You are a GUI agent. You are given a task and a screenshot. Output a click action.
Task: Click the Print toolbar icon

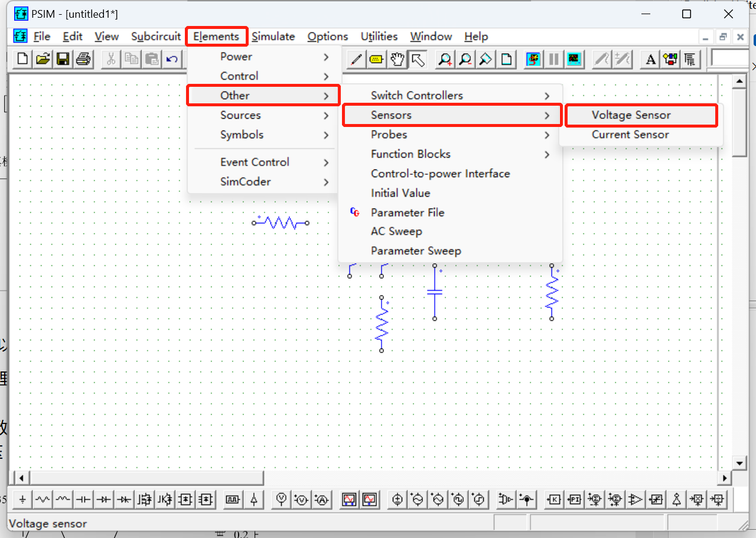(x=83, y=58)
